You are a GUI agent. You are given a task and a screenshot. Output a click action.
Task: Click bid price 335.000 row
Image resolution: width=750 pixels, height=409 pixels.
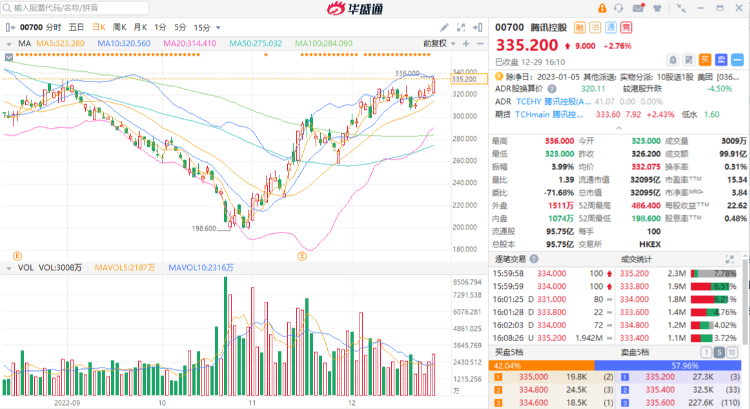click(552, 377)
